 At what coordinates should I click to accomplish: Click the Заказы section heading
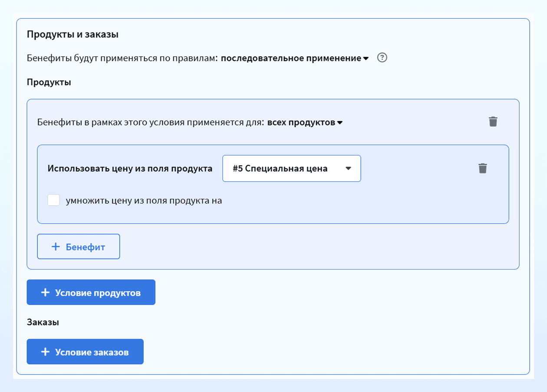(43, 322)
